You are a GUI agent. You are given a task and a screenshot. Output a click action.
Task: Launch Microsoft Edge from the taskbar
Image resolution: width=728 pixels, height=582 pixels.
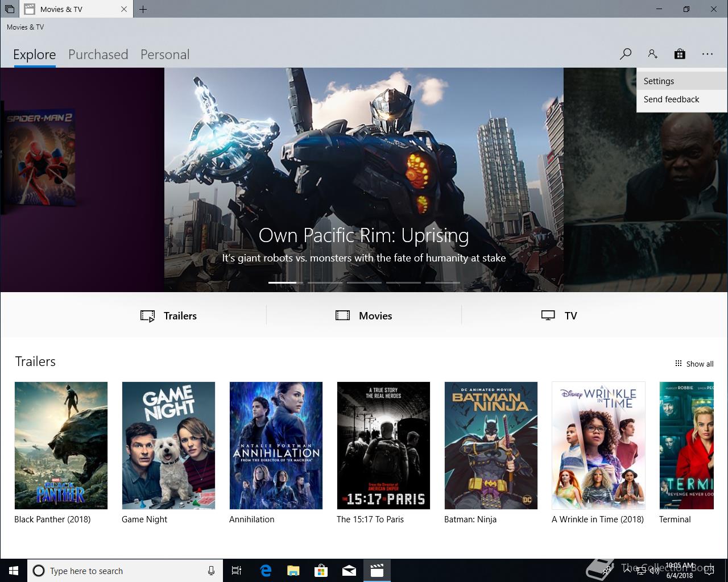coord(265,571)
